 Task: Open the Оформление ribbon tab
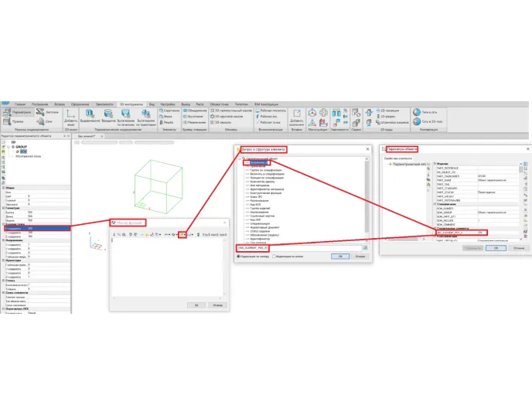(80, 104)
